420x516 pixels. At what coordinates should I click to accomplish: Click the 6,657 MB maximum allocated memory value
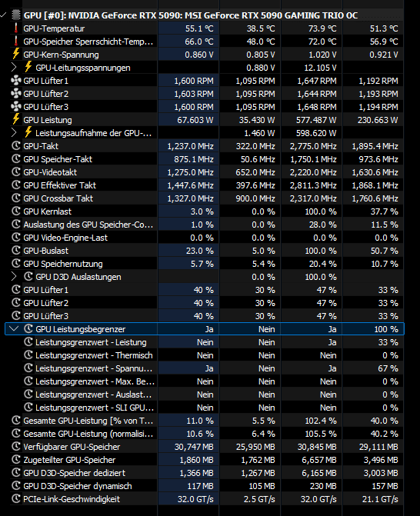tap(319, 460)
